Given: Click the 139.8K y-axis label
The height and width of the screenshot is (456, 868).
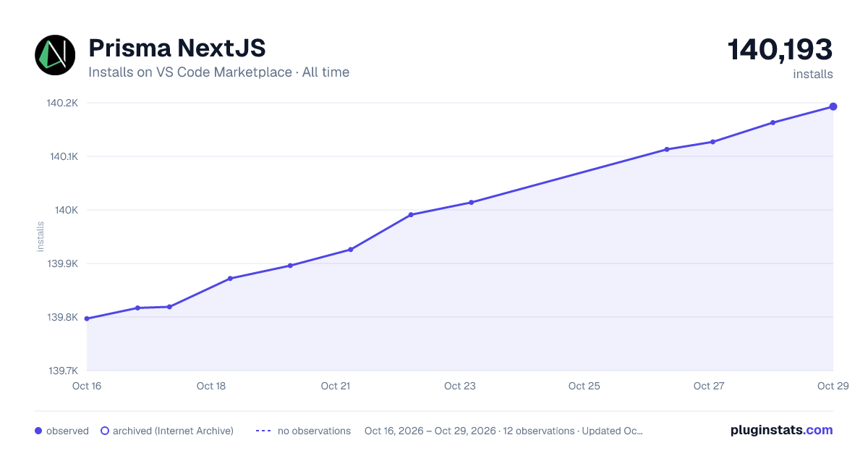Looking at the screenshot, I should pyautogui.click(x=62, y=317).
